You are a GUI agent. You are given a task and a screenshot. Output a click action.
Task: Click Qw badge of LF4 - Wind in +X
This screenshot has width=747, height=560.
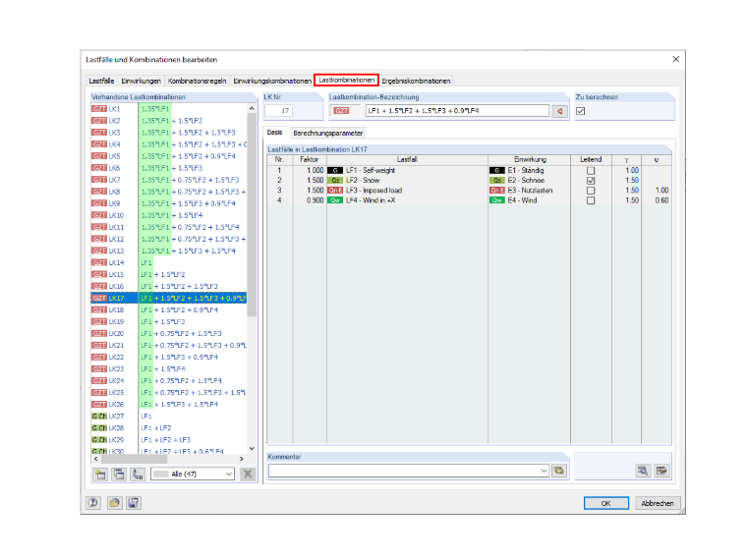click(x=335, y=200)
